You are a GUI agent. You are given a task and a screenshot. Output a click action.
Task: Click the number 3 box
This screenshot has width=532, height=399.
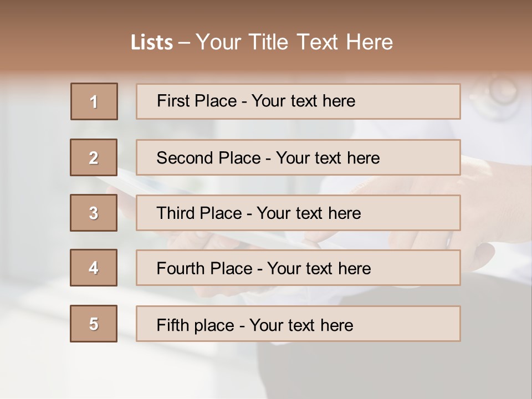pyautogui.click(x=94, y=213)
